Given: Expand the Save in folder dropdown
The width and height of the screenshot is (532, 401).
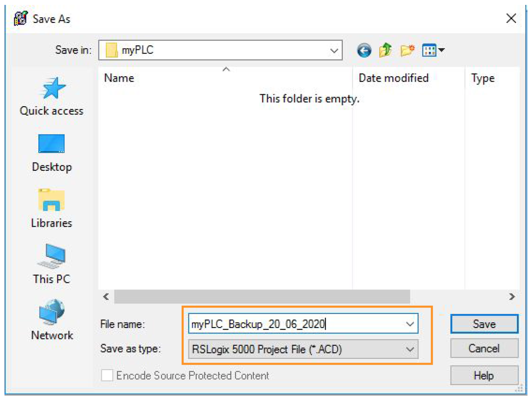Looking at the screenshot, I should point(334,51).
